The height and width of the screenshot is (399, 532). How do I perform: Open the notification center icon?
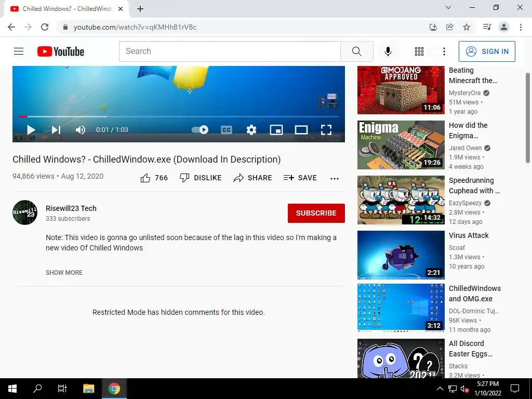coord(515,389)
